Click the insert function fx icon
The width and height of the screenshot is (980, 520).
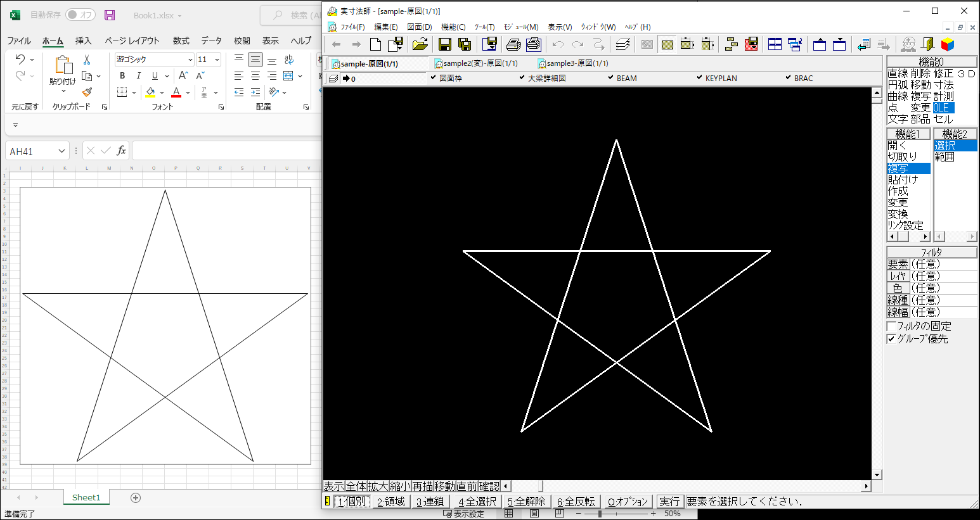coord(121,151)
